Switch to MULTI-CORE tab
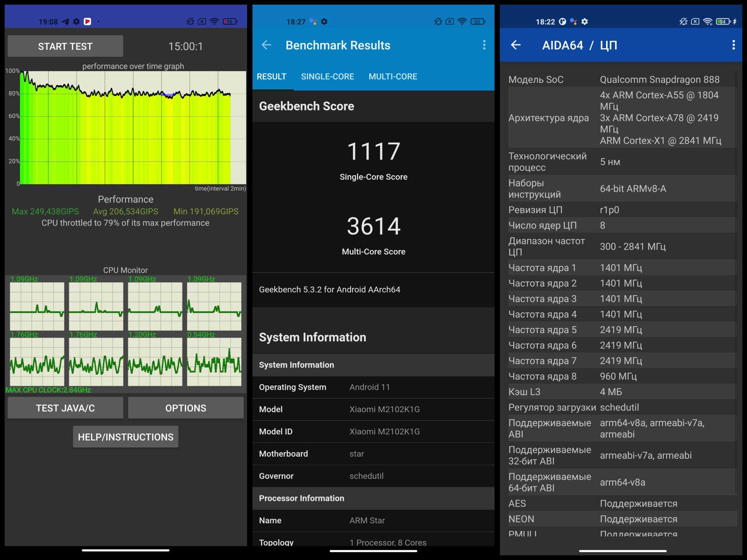 pyautogui.click(x=393, y=77)
